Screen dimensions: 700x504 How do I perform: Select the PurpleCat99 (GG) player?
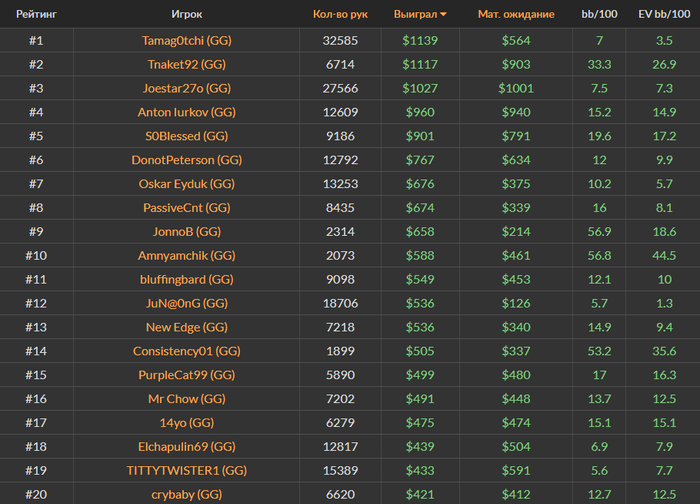point(186,375)
